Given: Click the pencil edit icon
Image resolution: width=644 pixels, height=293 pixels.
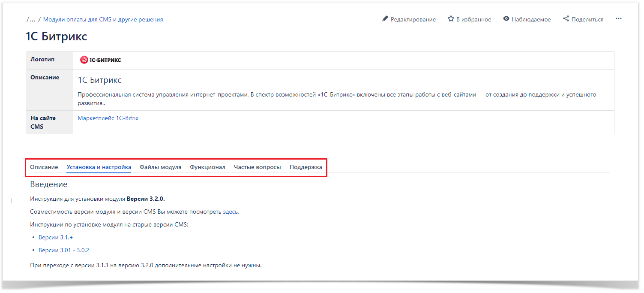Looking at the screenshot, I should point(385,19).
